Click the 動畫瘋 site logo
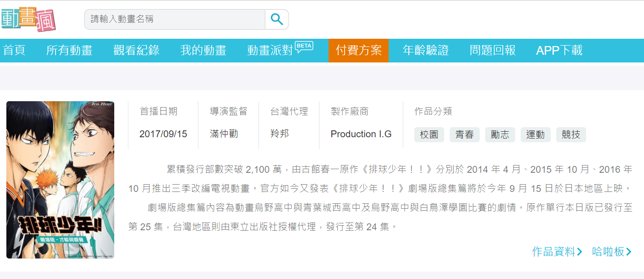The height and width of the screenshot is (279, 644). pyautogui.click(x=28, y=19)
